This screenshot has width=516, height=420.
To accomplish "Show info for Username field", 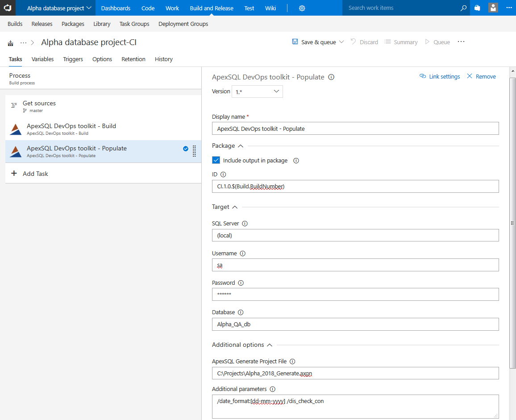I will [x=242, y=254].
